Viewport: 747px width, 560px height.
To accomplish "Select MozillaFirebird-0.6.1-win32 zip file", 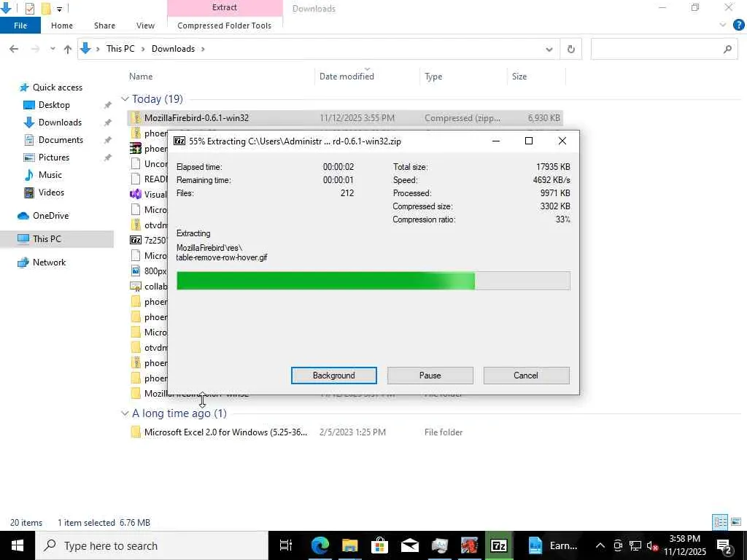I will pos(345,117).
